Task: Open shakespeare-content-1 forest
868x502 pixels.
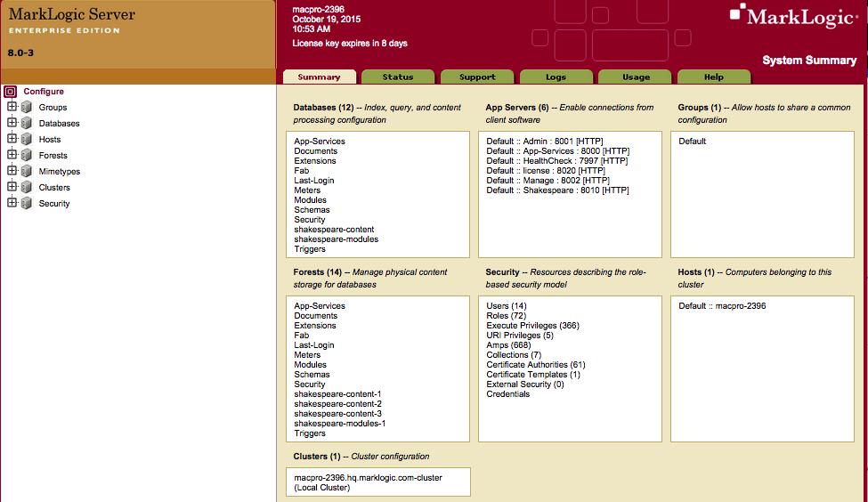Action: (337, 394)
